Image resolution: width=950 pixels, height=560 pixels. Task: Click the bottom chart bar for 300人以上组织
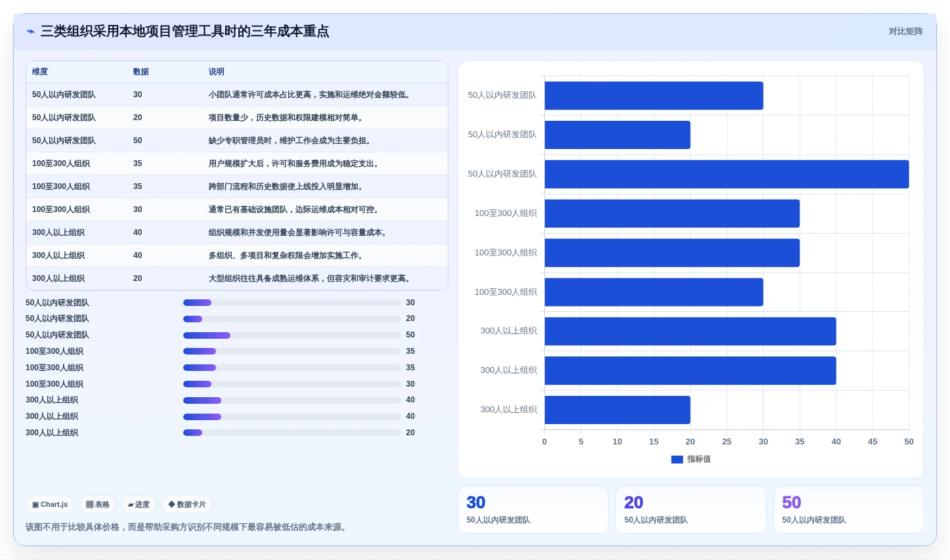click(x=617, y=410)
